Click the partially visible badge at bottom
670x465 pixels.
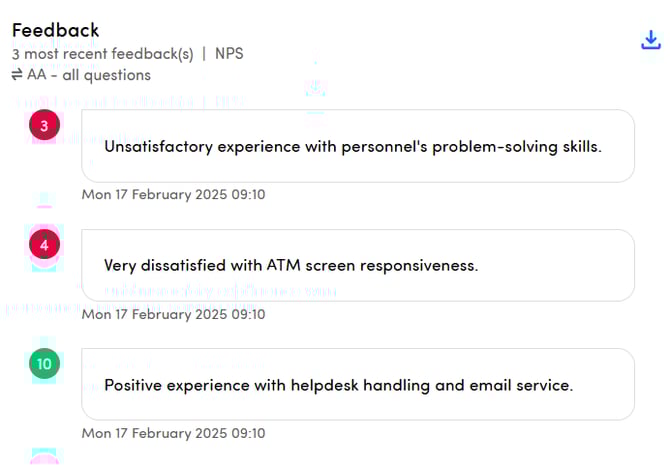point(44,460)
